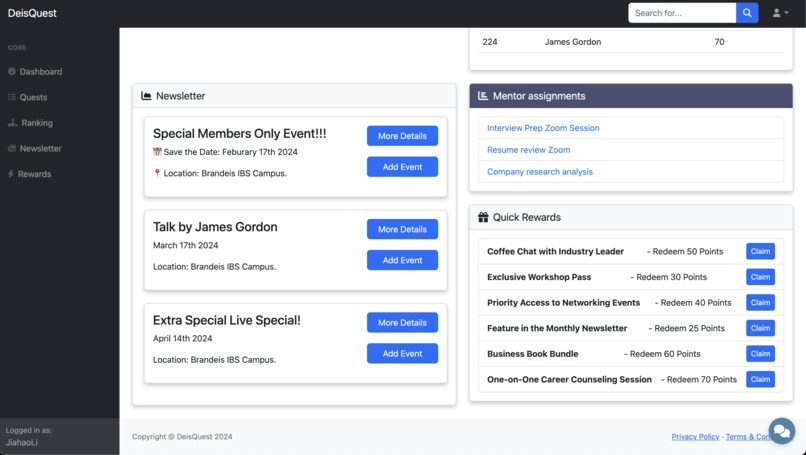Click Copyright © DeisQuest 2024 text
The width and height of the screenshot is (806, 455).
tap(182, 436)
